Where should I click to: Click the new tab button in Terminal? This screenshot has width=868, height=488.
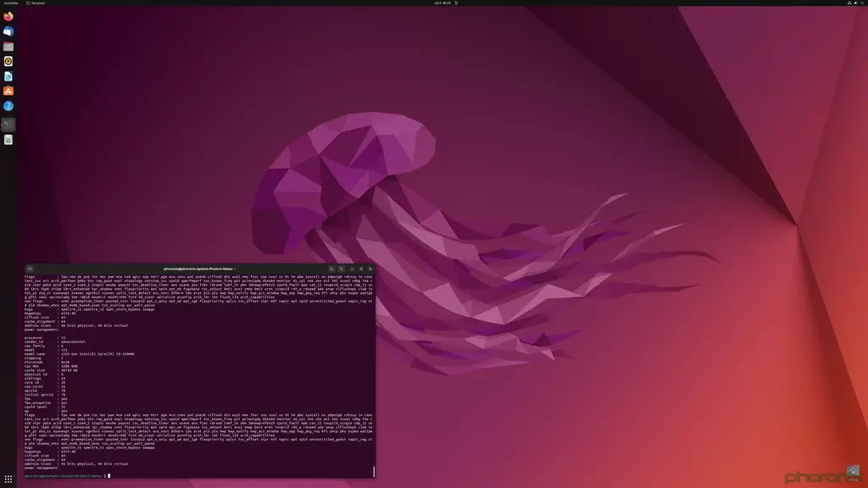30,269
